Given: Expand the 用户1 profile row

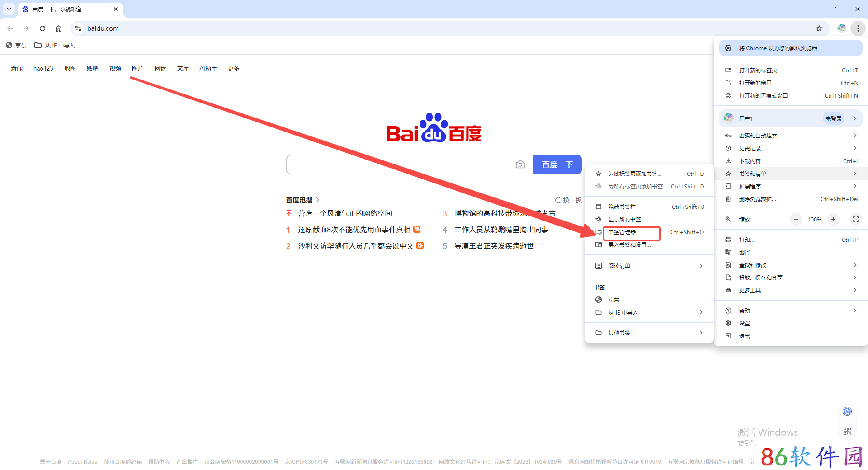Looking at the screenshot, I should coord(791,118).
